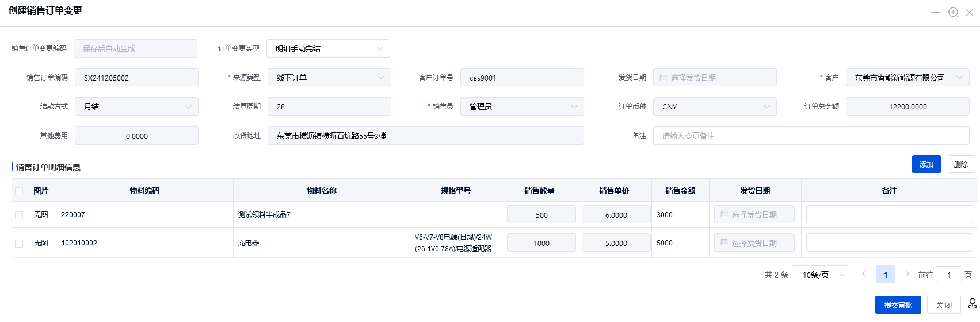980x322 pixels.
Task: Click the 销售金额 column header
Action: point(680,191)
